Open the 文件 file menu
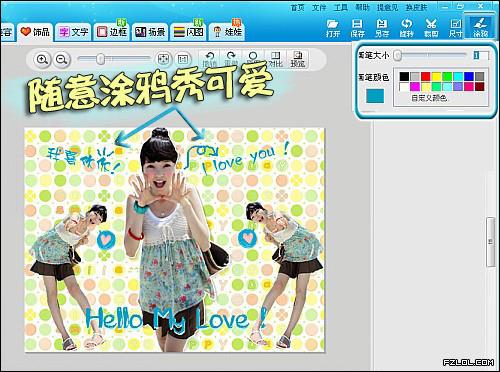 point(319,7)
